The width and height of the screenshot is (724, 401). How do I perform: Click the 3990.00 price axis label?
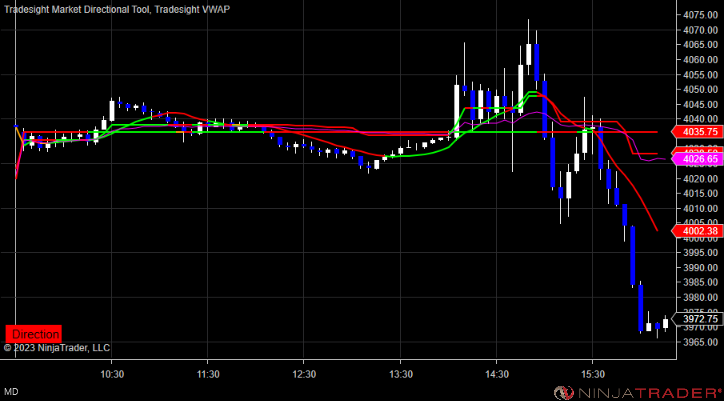700,267
